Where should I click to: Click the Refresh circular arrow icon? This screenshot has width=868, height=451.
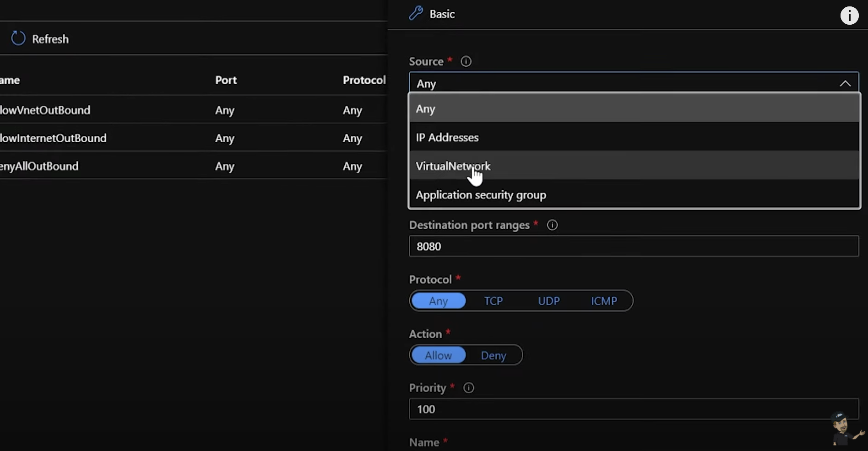18,38
